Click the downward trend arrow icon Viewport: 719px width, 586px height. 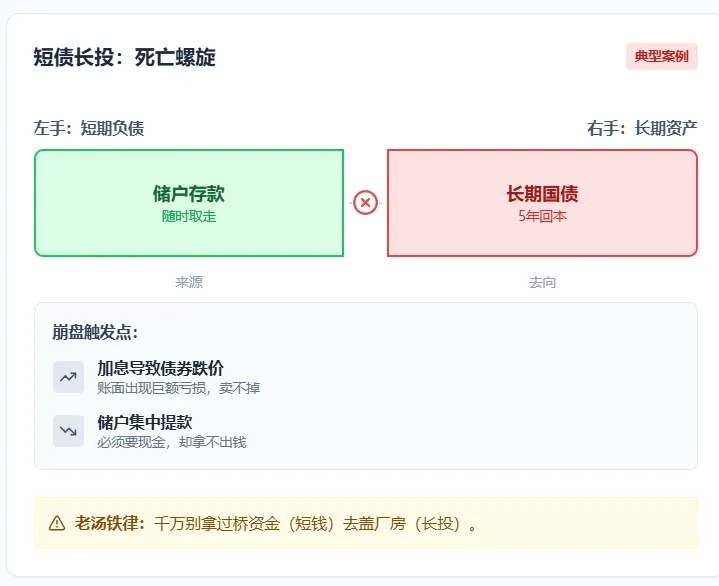point(68,431)
